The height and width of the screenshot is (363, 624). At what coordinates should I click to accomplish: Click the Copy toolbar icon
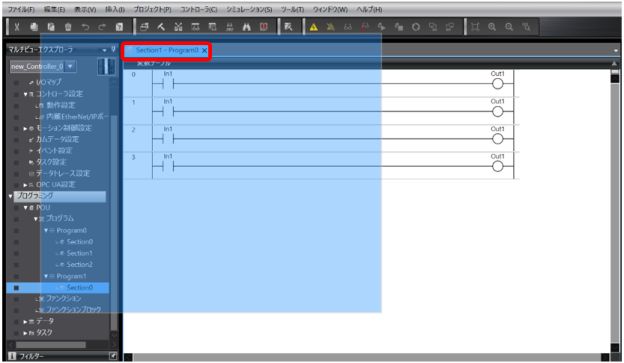tap(34, 27)
